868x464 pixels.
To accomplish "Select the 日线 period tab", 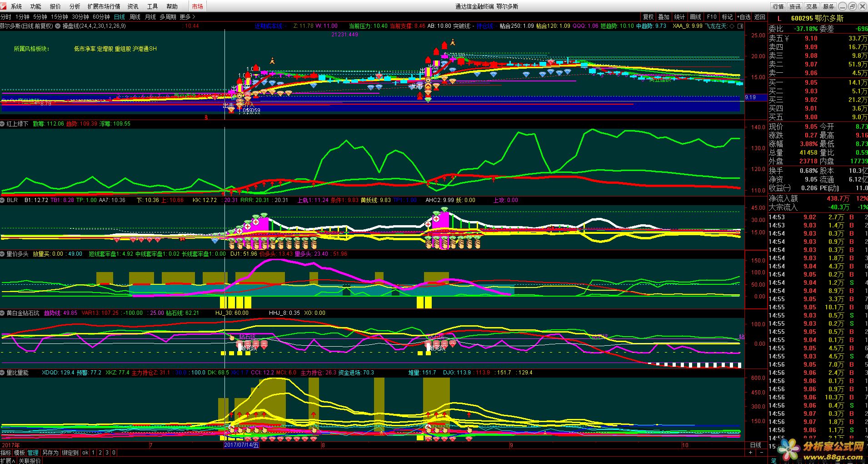I will [x=119, y=17].
